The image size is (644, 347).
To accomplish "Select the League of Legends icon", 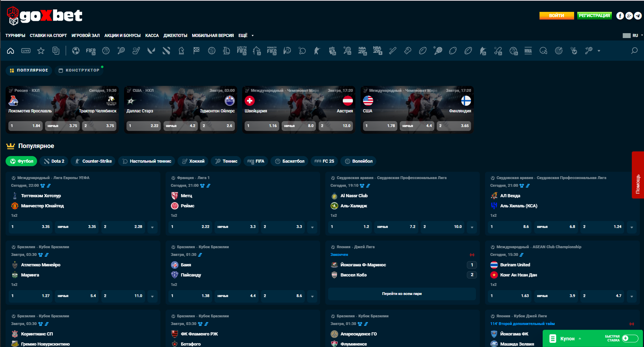I will coord(226,51).
